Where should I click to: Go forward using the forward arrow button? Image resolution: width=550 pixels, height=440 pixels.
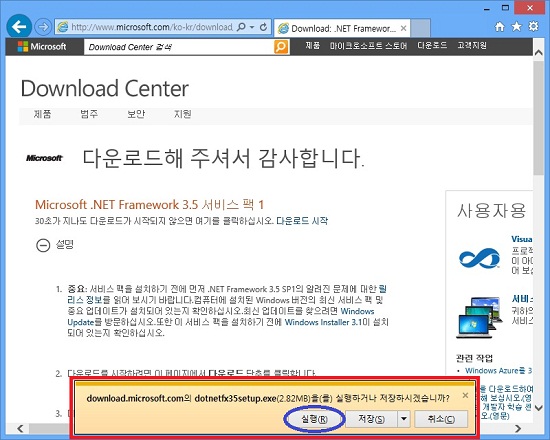point(43,27)
